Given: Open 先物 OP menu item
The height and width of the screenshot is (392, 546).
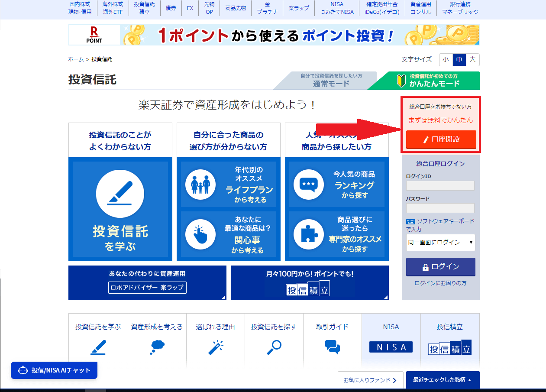Looking at the screenshot, I should coord(210,8).
